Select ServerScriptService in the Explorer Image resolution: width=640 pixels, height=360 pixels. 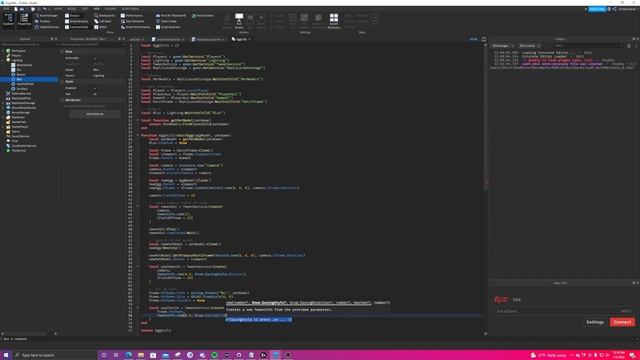pyautogui.click(x=24, y=108)
